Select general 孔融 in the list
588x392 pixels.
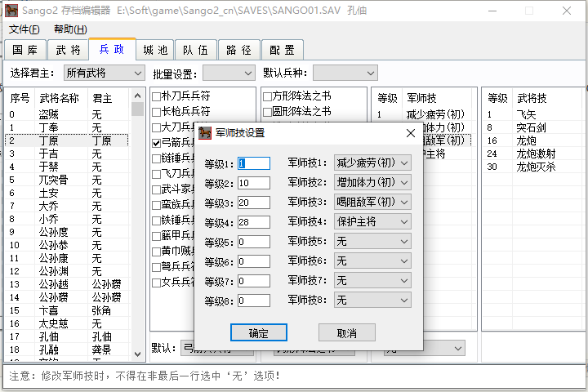click(x=68, y=350)
